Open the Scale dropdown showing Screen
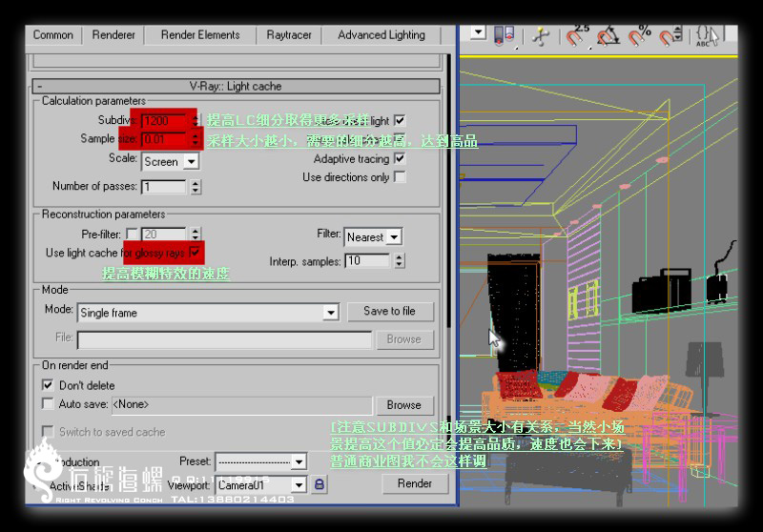Viewport: 763px width, 532px height. tap(170, 161)
